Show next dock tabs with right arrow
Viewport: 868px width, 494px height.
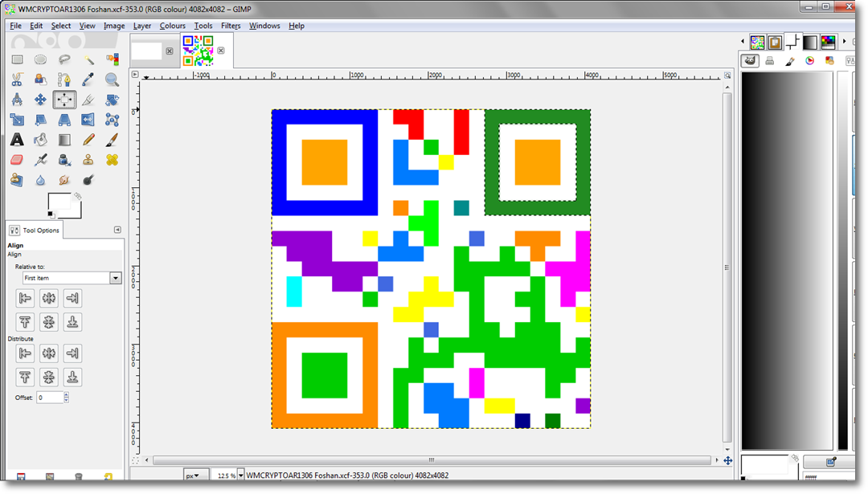point(844,42)
